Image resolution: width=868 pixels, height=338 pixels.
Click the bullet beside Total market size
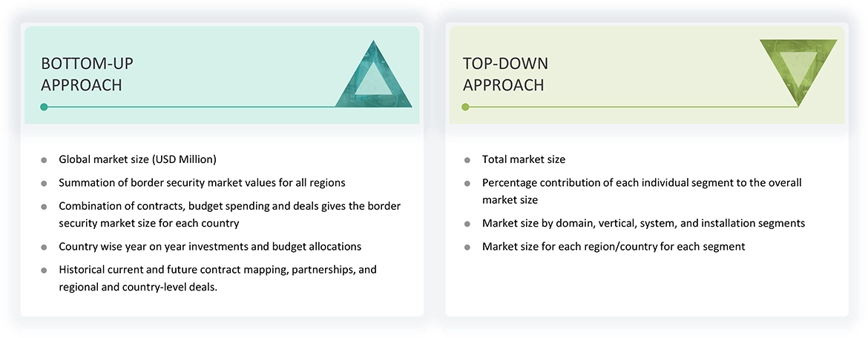click(x=467, y=159)
